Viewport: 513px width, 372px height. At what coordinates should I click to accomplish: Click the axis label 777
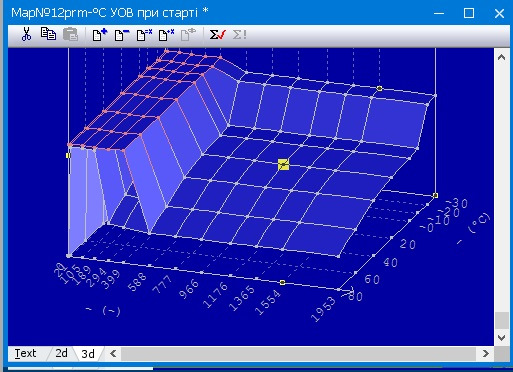[163, 284]
